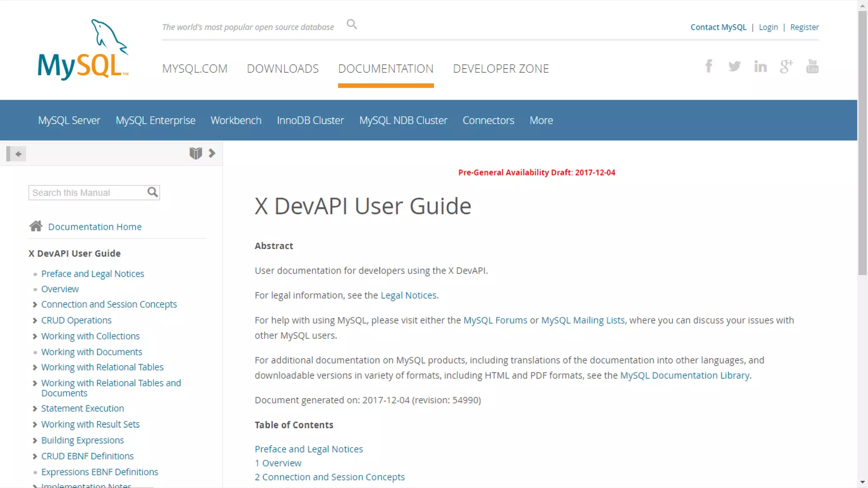868x488 pixels.
Task: Follow the MySQL Forums link
Action: pos(495,320)
